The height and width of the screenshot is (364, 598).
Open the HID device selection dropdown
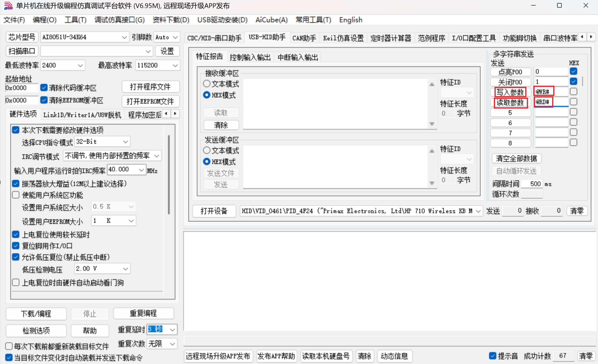point(478,211)
